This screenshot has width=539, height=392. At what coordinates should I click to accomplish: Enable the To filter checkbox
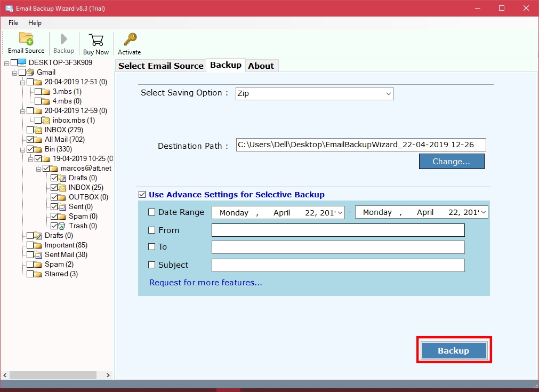(x=151, y=246)
